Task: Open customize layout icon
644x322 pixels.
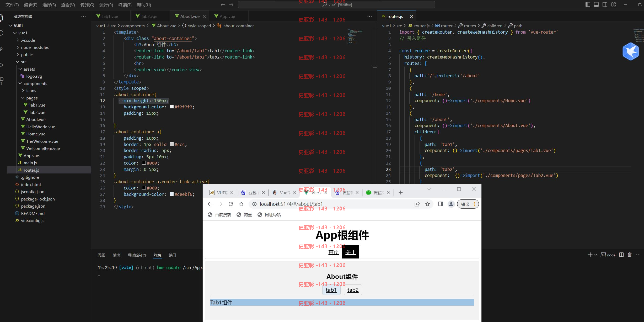Action: click(614, 4)
